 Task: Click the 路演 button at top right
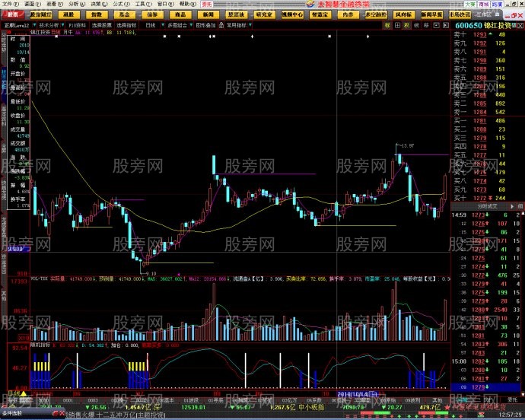coord(497,5)
